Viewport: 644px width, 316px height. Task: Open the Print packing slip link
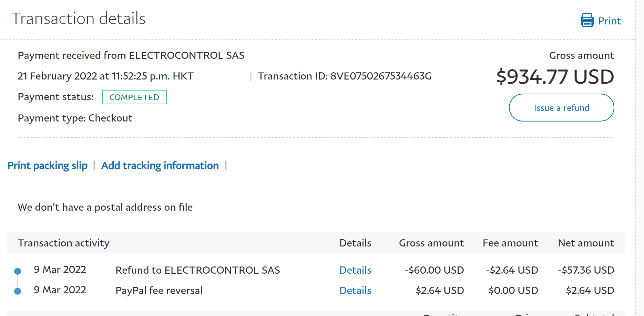(48, 166)
